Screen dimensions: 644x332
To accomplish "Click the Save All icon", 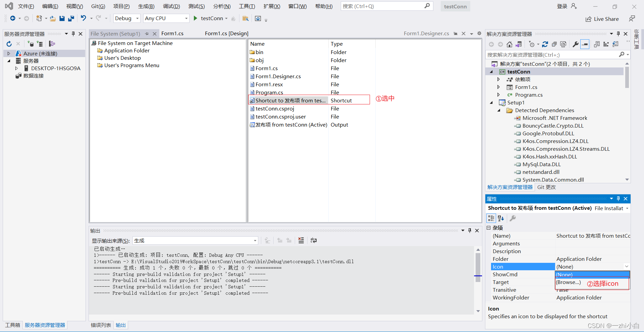I will (71, 18).
